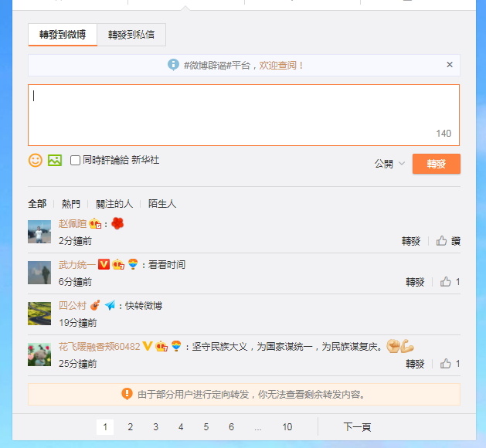Go to the 下一頁 next page
The image size is (486, 448).
(357, 426)
